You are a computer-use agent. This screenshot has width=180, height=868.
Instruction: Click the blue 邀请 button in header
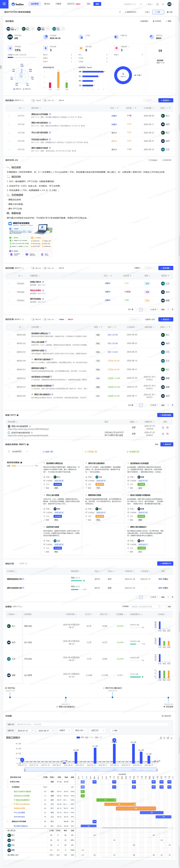pyautogui.click(x=97, y=4)
